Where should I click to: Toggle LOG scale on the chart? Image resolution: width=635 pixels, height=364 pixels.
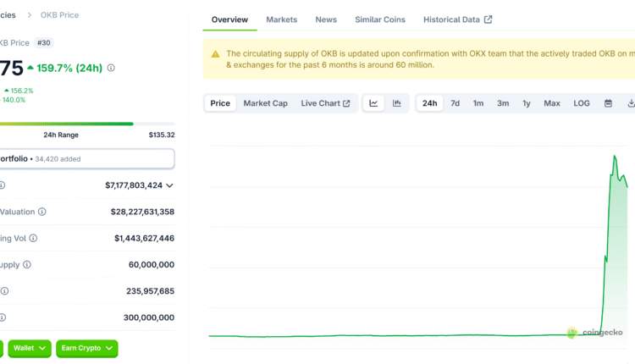(x=582, y=103)
